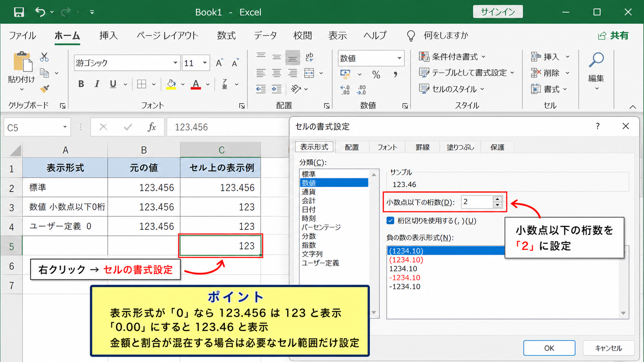Increment decimal places spinner up arrow
This screenshot has width=644, height=362.
[x=498, y=199]
